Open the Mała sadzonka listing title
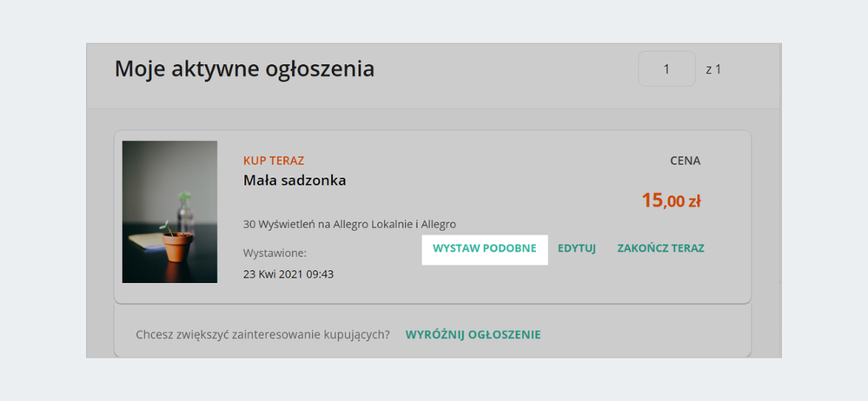The image size is (868, 401). [295, 181]
